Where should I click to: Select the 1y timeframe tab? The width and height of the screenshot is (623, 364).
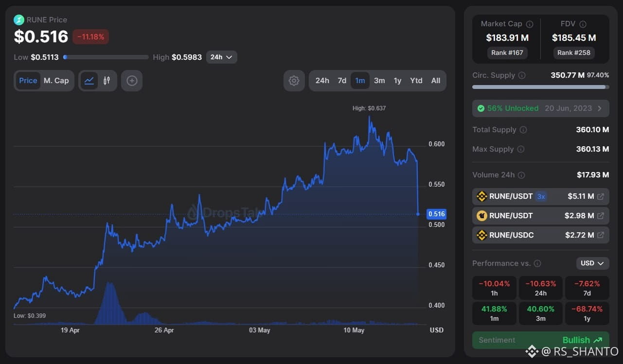tap(397, 81)
